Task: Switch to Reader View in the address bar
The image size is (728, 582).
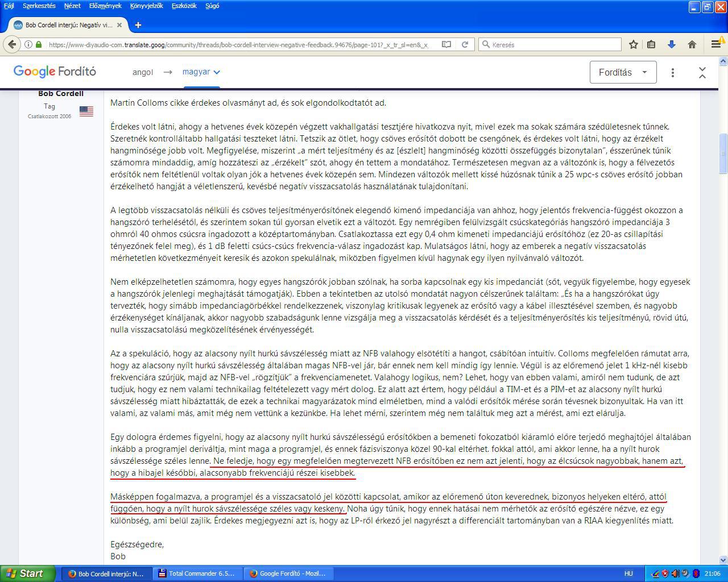Action: (x=447, y=44)
